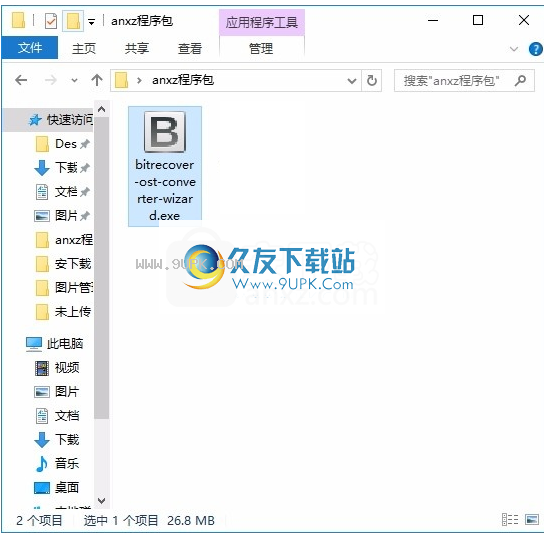Viewport: 544px width, 534px height.
Task: Go up one folder level
Action: 97,80
